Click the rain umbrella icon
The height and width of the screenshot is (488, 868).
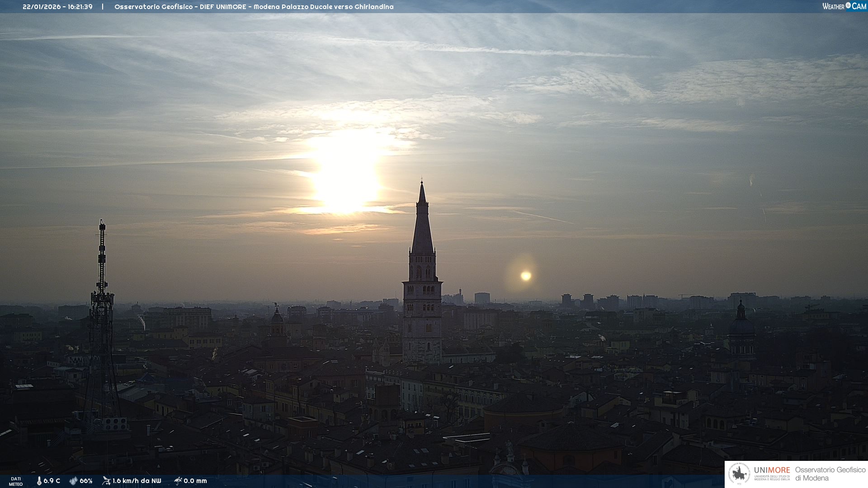(x=178, y=481)
